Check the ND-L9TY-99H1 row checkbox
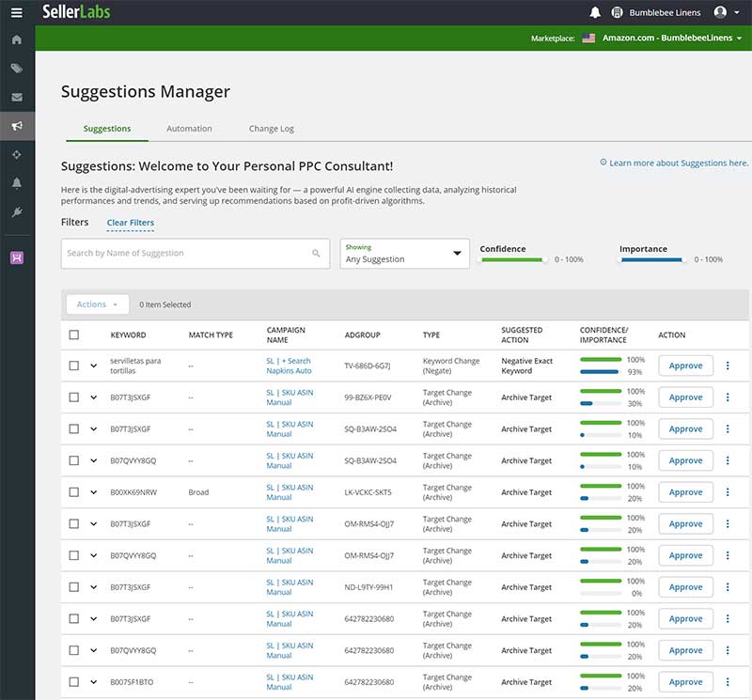752x700 pixels. 74,587
